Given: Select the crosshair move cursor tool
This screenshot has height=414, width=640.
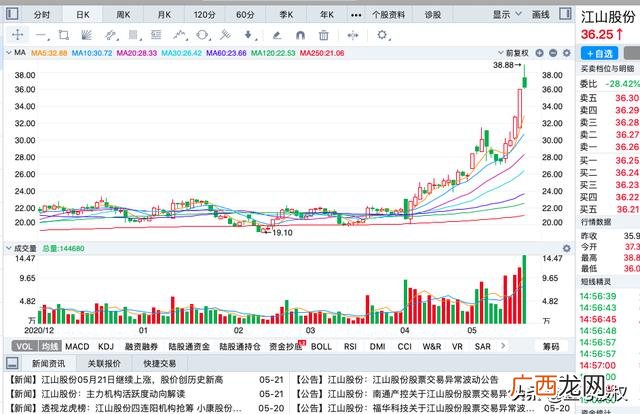Looking at the screenshot, I should coord(18,35).
